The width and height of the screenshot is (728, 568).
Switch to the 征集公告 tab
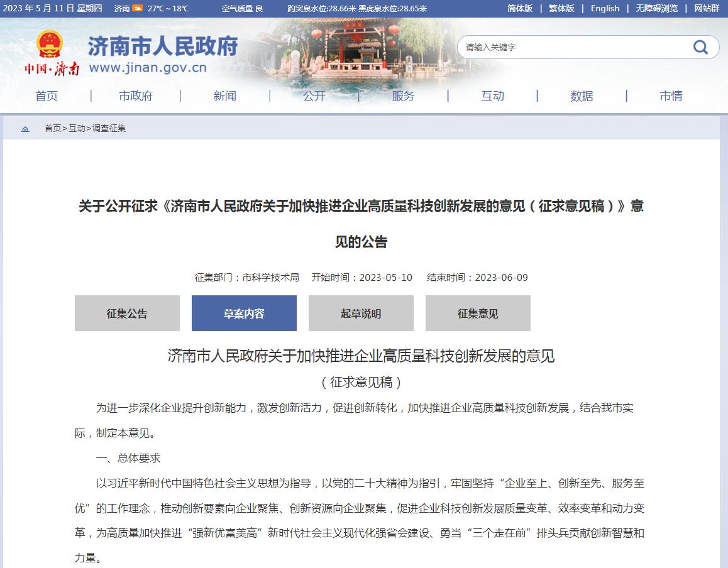tap(127, 314)
